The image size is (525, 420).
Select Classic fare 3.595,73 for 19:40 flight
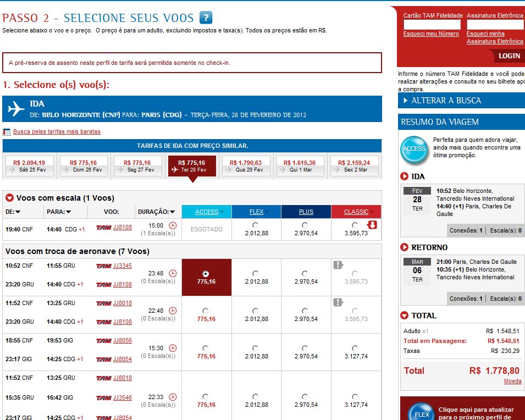pyautogui.click(x=355, y=225)
